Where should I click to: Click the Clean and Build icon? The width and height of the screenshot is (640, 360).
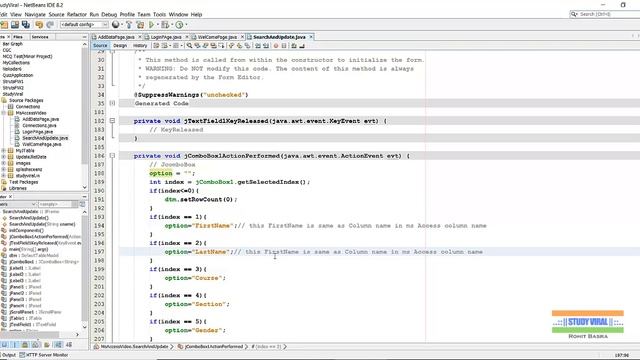pos(140,24)
